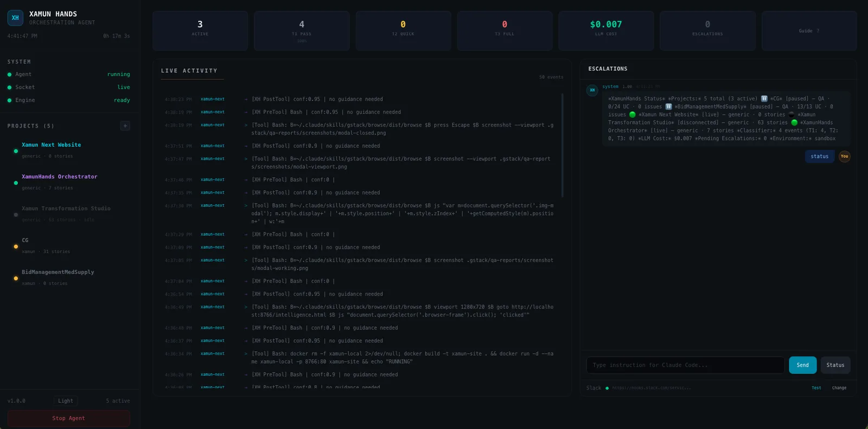Viewport: 868px width, 429px height.
Task: Click the modal-viewport.png screenshot log entry
Action: [x=361, y=162]
